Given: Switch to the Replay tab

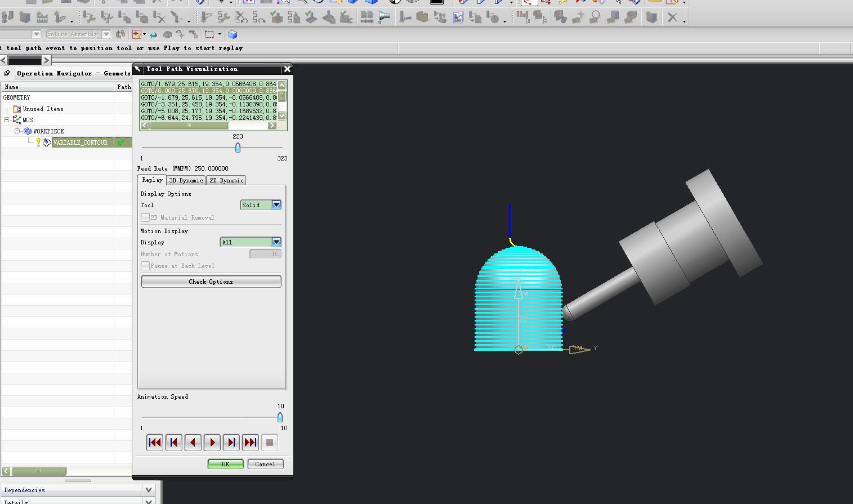Looking at the screenshot, I should click(x=152, y=180).
